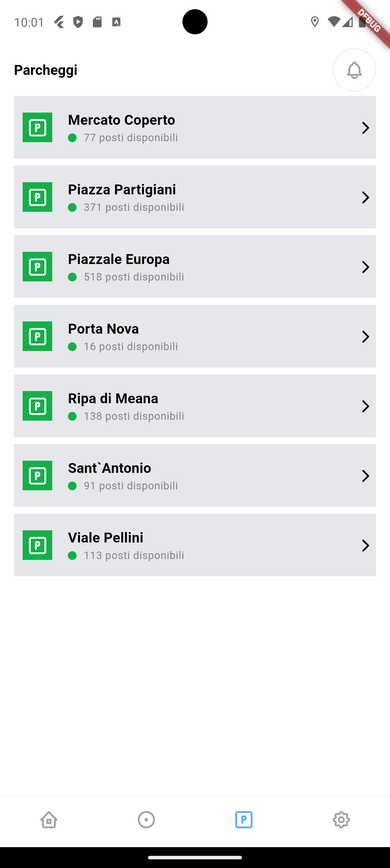This screenshot has width=390, height=868.
Task: Tap the location status icon in status bar
Action: [x=315, y=22]
